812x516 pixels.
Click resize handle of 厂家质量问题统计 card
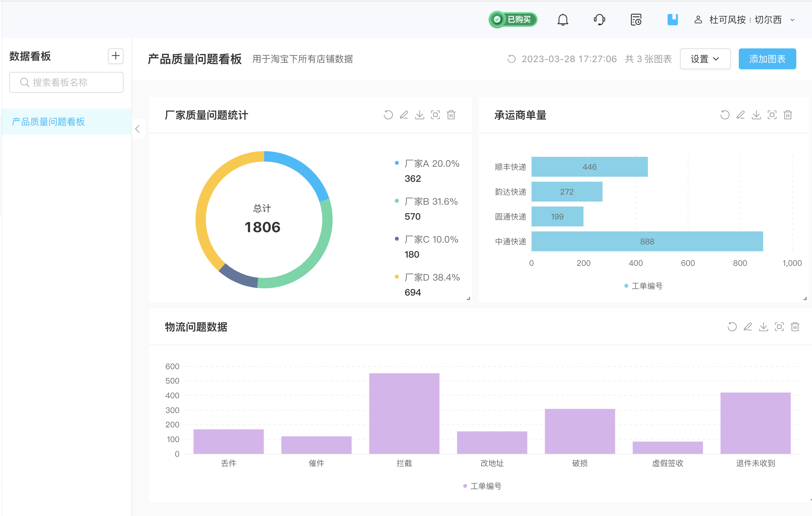coord(468,299)
